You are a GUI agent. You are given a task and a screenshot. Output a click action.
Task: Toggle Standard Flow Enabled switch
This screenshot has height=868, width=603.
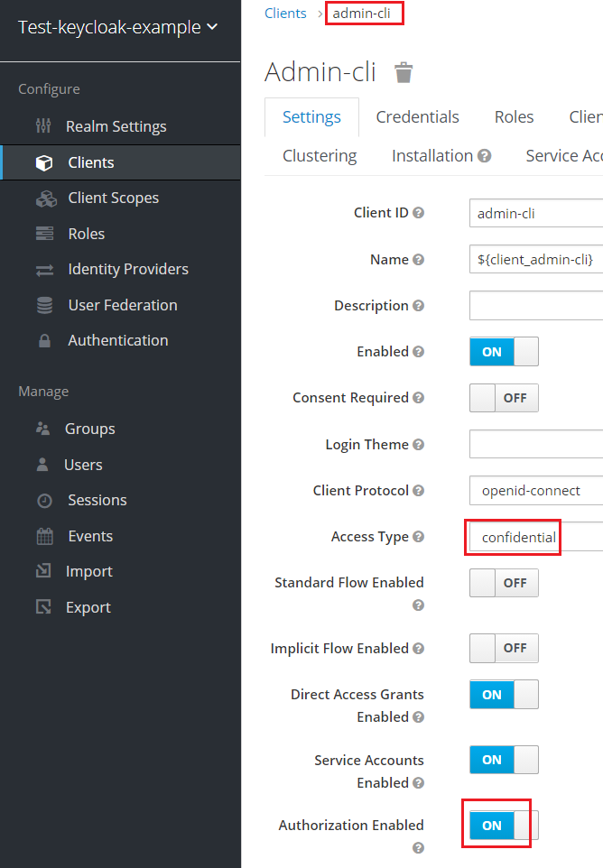[504, 582]
